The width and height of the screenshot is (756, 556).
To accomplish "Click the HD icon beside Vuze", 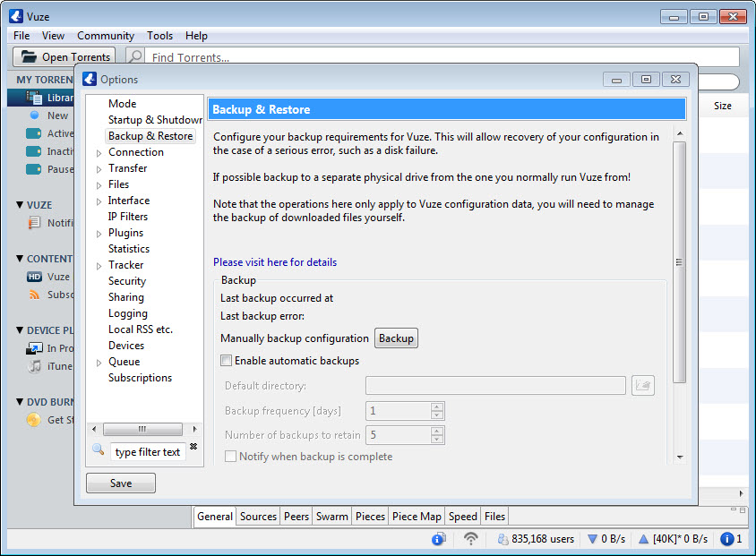I will click(34, 277).
